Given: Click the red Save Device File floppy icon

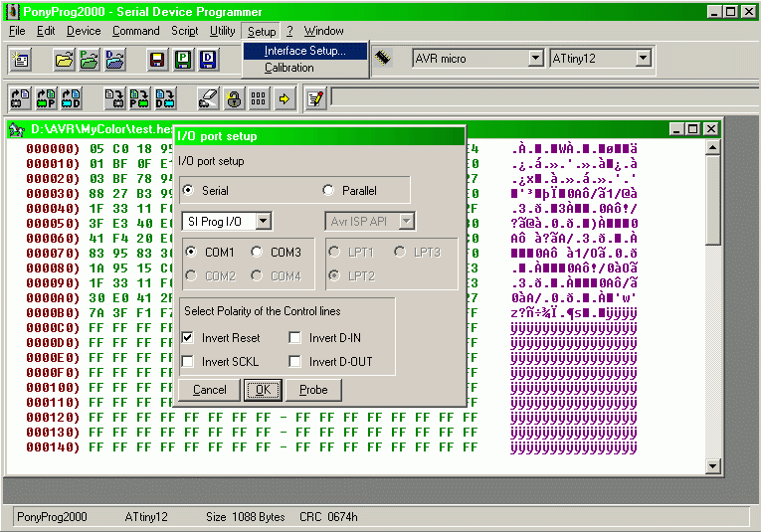Looking at the screenshot, I should (158, 60).
